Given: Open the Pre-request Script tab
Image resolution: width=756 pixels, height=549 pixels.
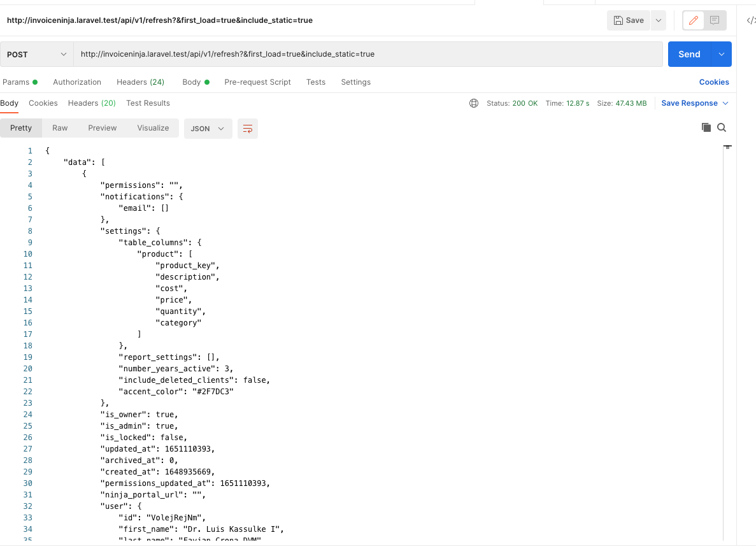Looking at the screenshot, I should click(257, 82).
